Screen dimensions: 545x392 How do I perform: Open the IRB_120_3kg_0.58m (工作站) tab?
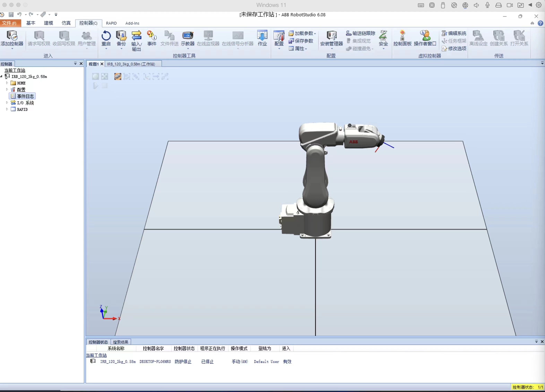click(131, 64)
